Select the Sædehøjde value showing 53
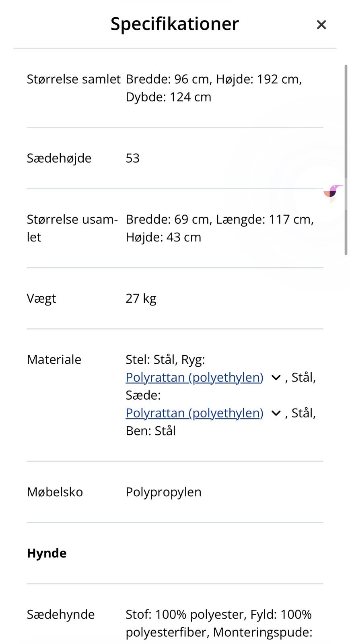 click(x=132, y=158)
